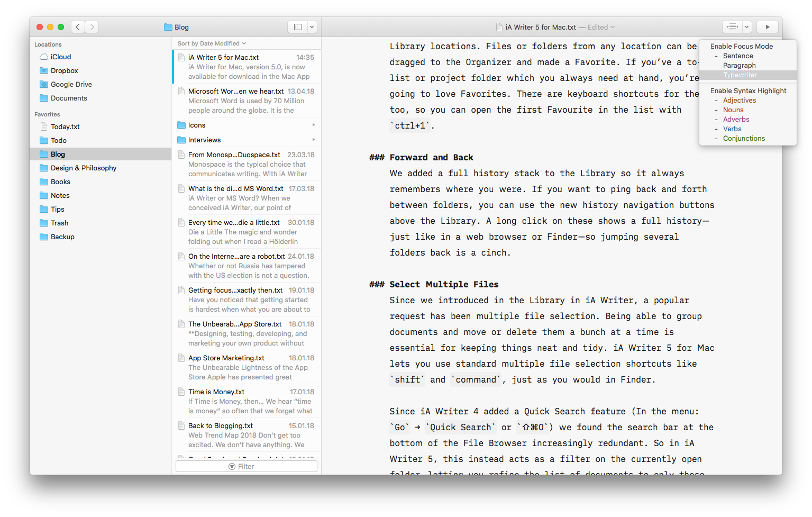Expand the Icons folder arrow
This screenshot has height=517, width=812.
[314, 125]
